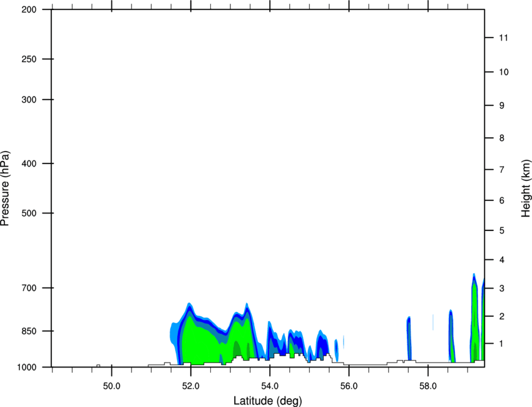Image resolution: width=532 pixels, height=407 pixels.
Task: Click latitude tick label 54.0
Action: coord(270,386)
